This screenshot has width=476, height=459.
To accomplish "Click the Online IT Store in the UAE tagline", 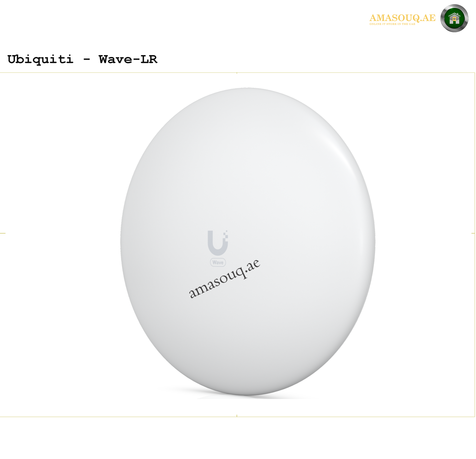I will (x=392, y=24).
